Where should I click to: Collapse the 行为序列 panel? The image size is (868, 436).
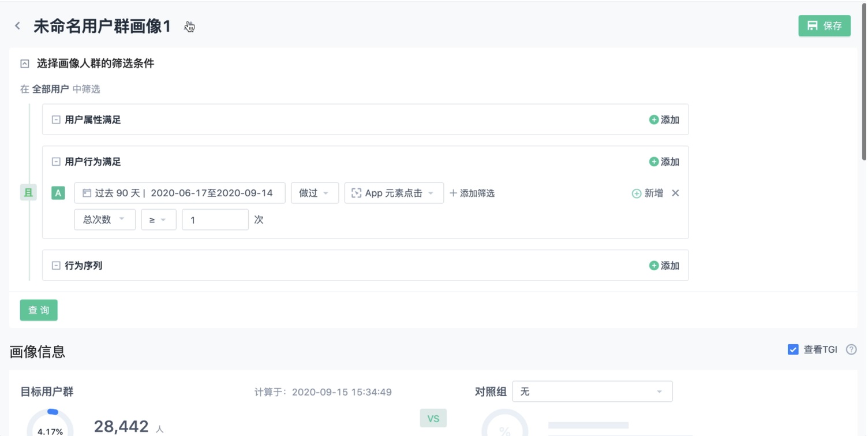55,265
